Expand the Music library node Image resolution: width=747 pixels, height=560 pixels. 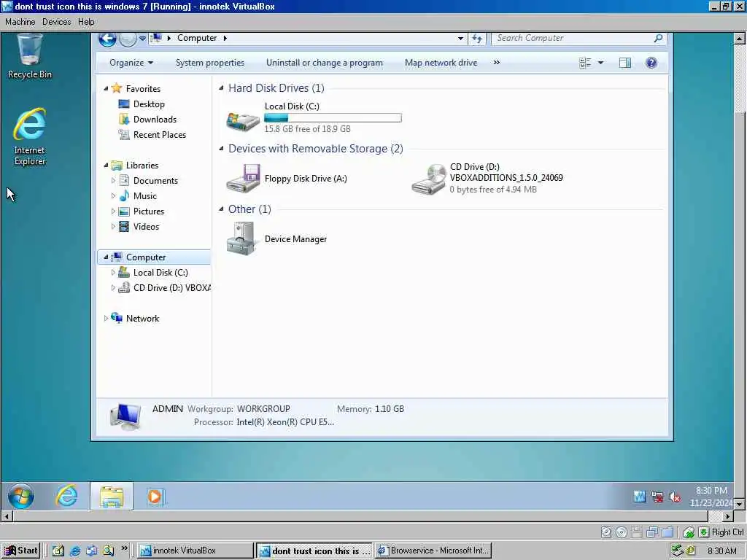pyautogui.click(x=113, y=195)
